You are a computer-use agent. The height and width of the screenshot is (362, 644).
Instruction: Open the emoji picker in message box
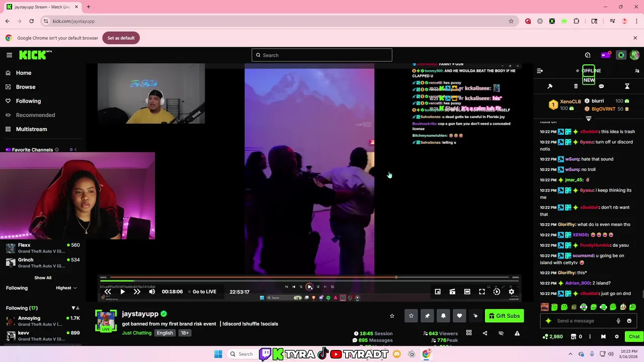point(629,321)
